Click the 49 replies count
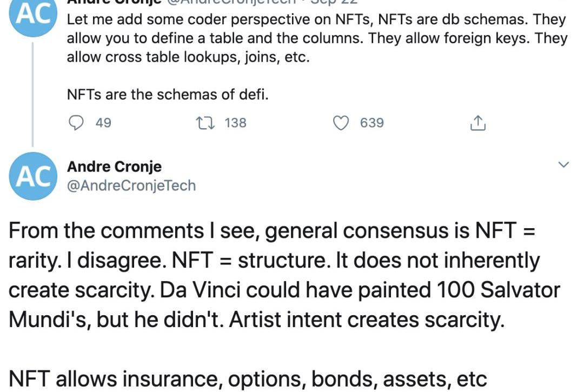 coord(103,123)
